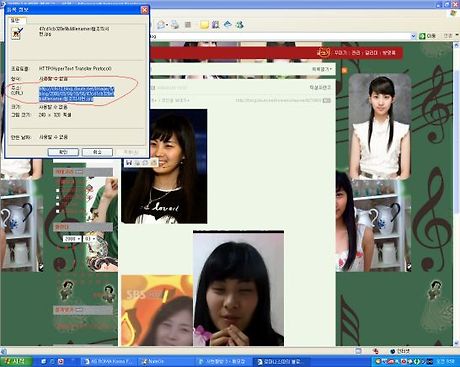460x367 pixels.
Task: Click the 카테고리 header in left sidebar
Action: (x=83, y=172)
